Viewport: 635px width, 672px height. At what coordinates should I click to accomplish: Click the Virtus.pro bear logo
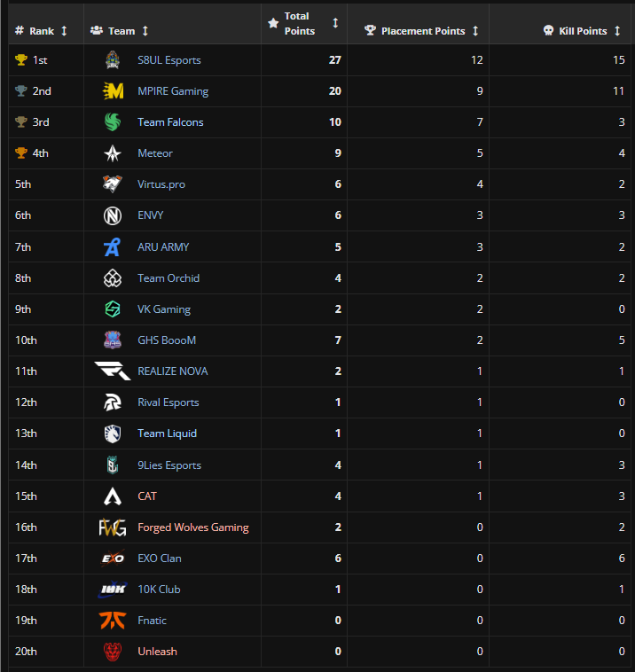tap(113, 184)
